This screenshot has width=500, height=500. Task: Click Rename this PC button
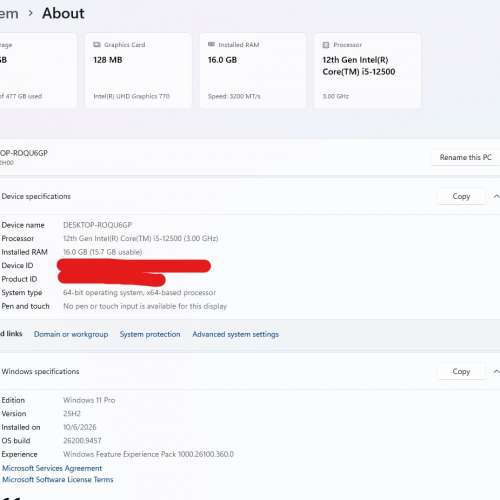(466, 157)
